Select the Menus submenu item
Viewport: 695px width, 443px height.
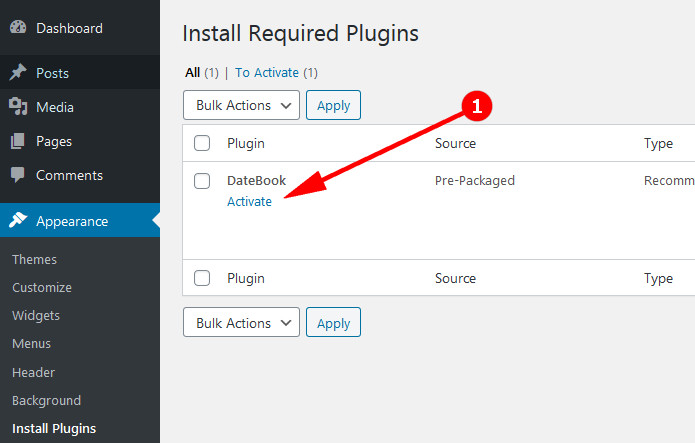click(33, 343)
